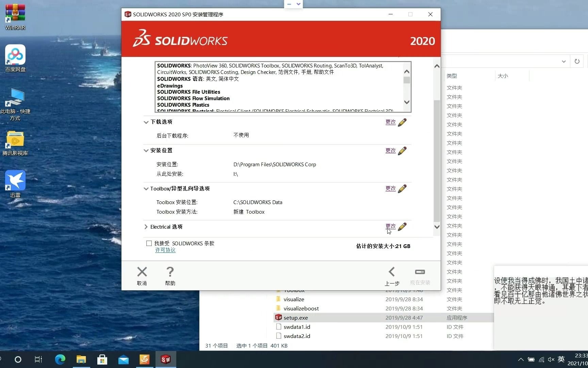Check 我接受 SOLIDWORKS 条款 checkbox
The image size is (588, 368).
(x=149, y=243)
